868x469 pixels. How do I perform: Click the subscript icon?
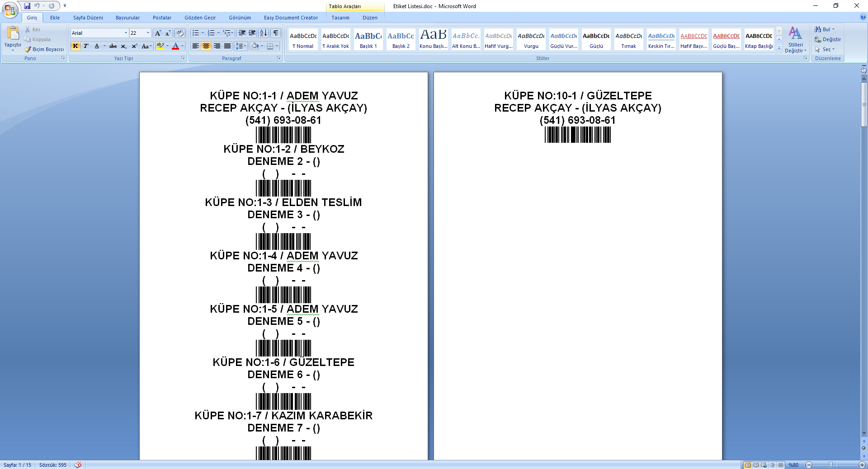pos(123,46)
